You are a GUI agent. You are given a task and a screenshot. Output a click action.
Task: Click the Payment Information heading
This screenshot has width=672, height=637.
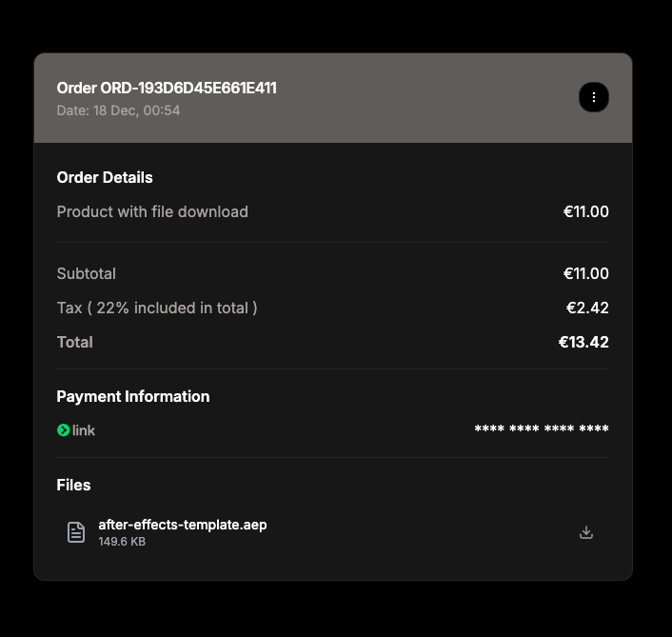click(x=133, y=396)
